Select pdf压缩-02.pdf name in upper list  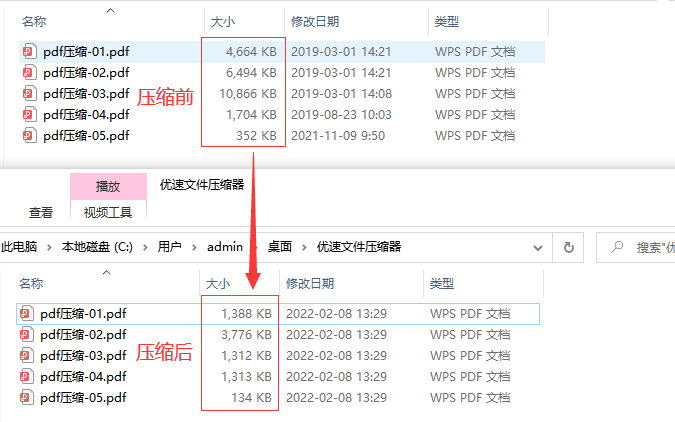click(86, 72)
